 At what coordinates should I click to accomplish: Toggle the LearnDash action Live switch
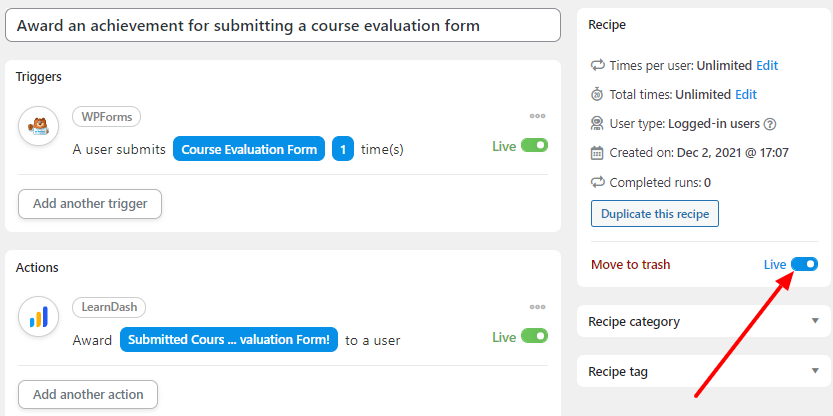[x=535, y=337]
